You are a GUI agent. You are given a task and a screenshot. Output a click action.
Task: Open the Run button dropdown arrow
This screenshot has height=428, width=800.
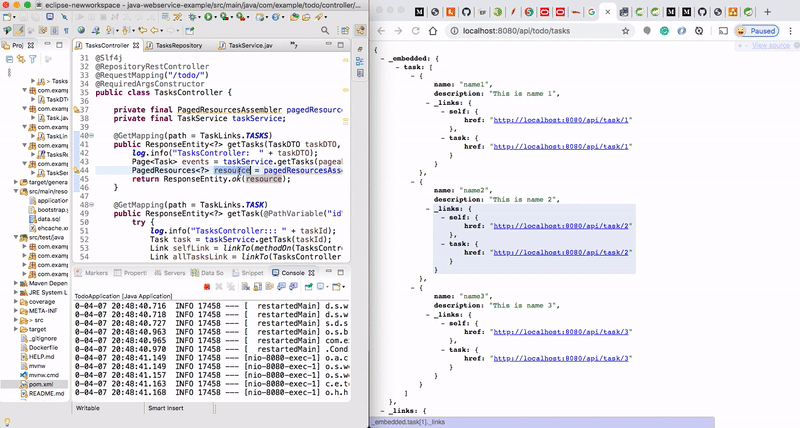tap(215, 17)
